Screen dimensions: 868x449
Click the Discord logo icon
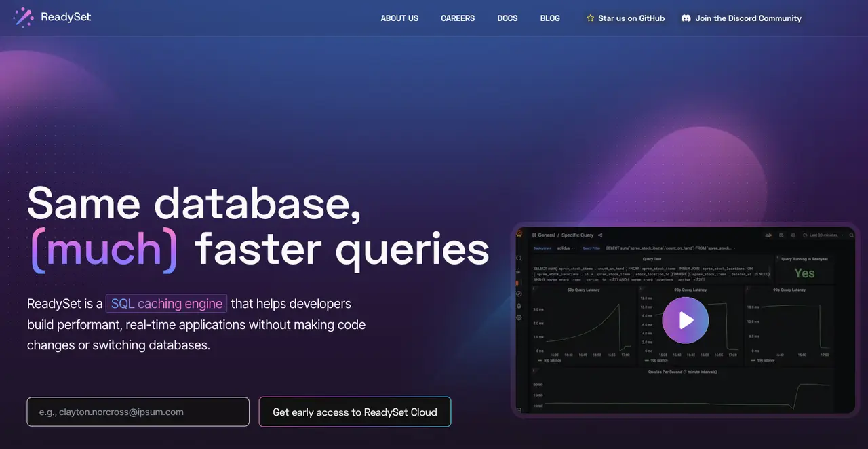pos(686,18)
